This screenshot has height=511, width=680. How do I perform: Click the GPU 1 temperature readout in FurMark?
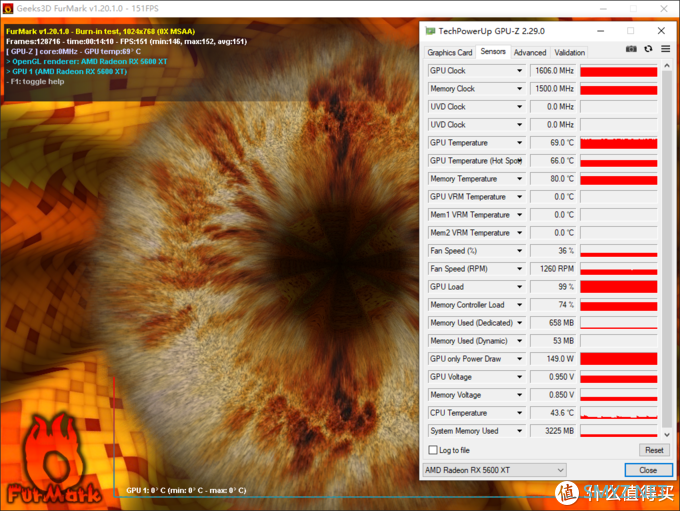[x=186, y=490]
